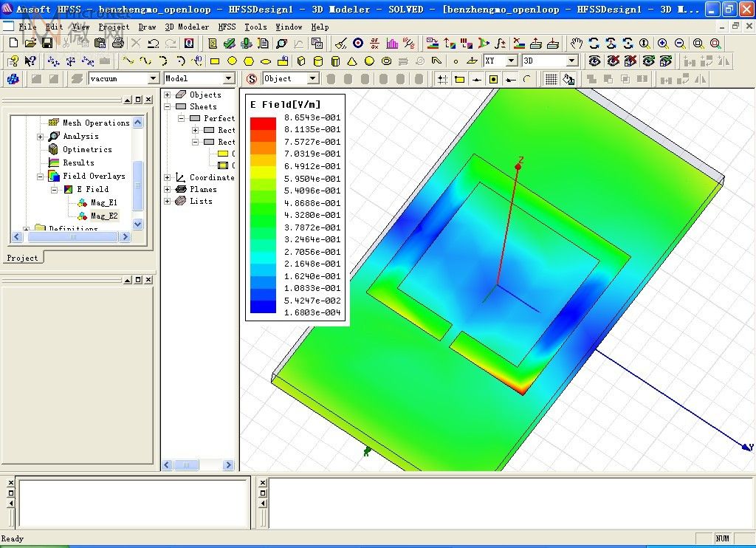Zoom out with the minus magnifier

(680, 44)
